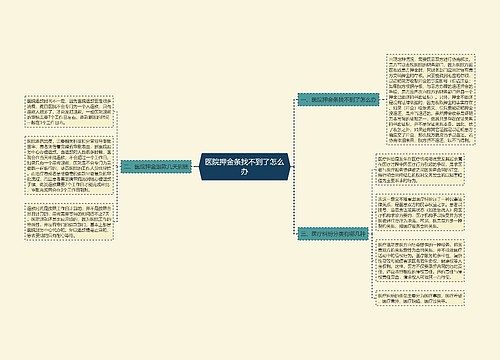Click the dotted vertical bracket right of the central topic
The height and width of the screenshot is (360, 500).
pyautogui.click(x=294, y=167)
